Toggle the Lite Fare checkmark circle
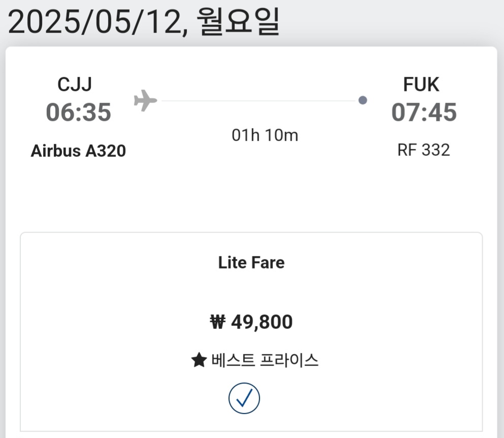Screen dimensions: 504x438 point(244,398)
